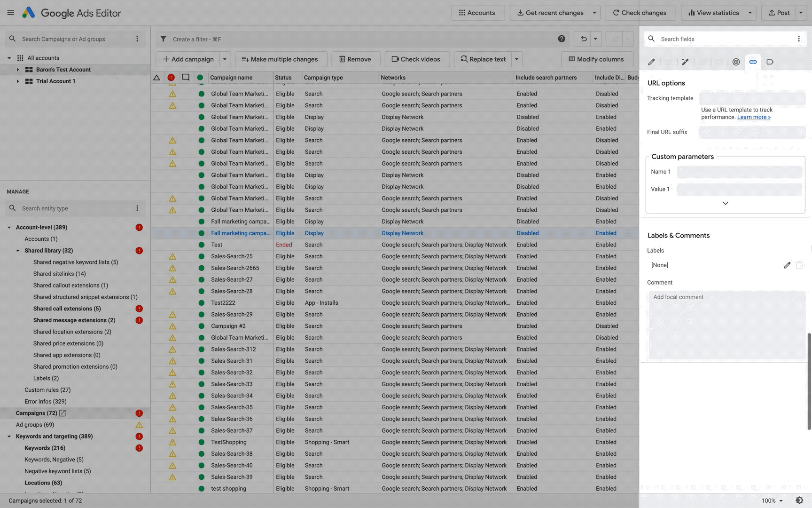Select Custom rules (27) item
This screenshot has height=508, width=812.
(x=47, y=390)
